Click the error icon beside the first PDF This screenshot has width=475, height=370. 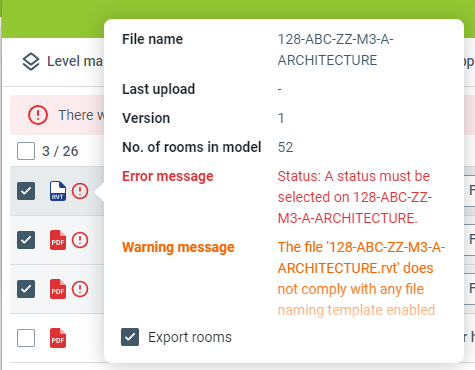click(x=80, y=240)
